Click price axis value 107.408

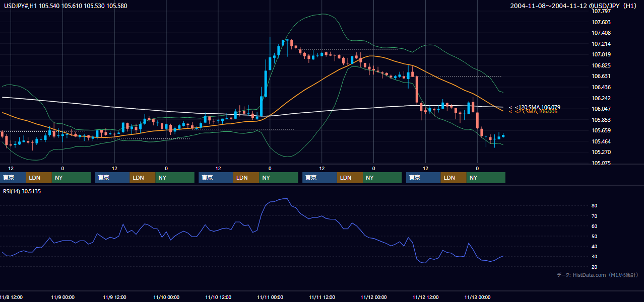[601, 33]
